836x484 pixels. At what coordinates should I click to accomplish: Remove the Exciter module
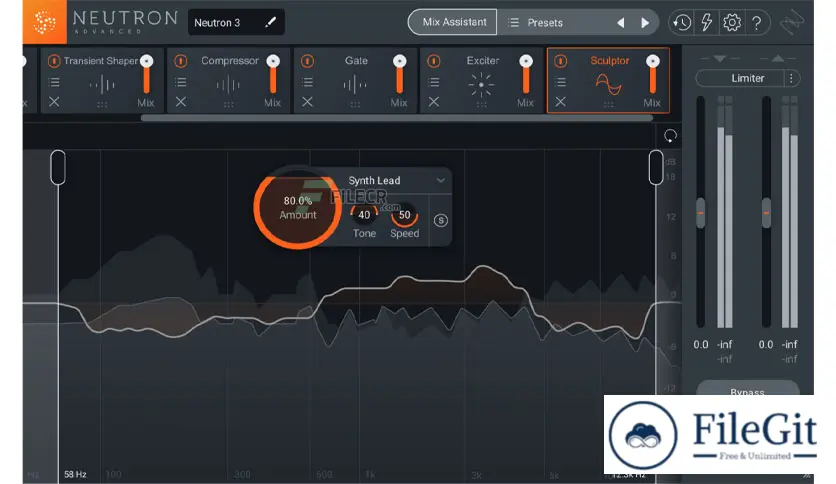click(x=433, y=101)
